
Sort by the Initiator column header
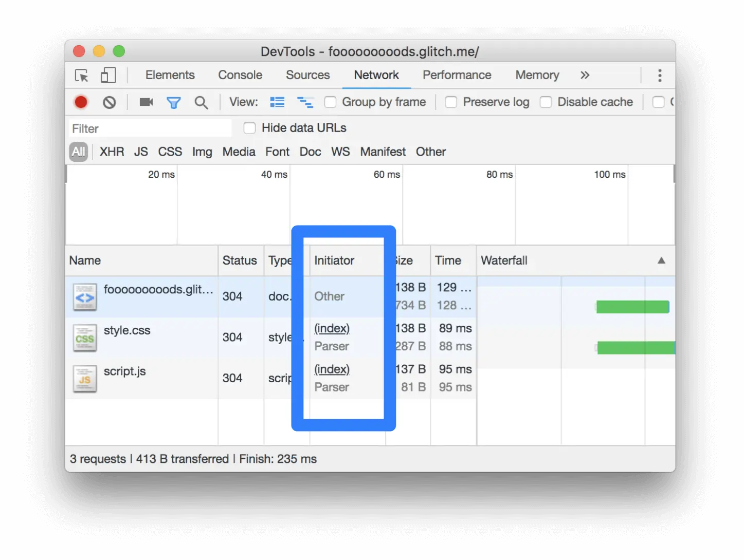pos(347,260)
